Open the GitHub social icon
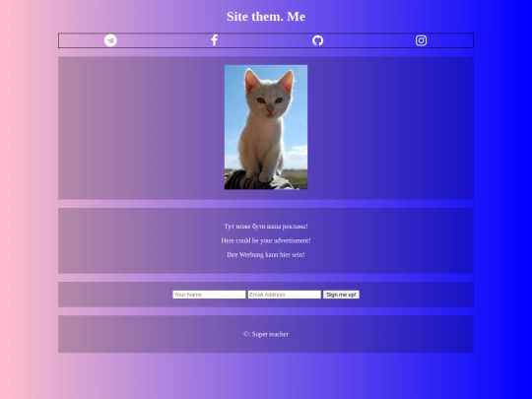 tap(317, 40)
